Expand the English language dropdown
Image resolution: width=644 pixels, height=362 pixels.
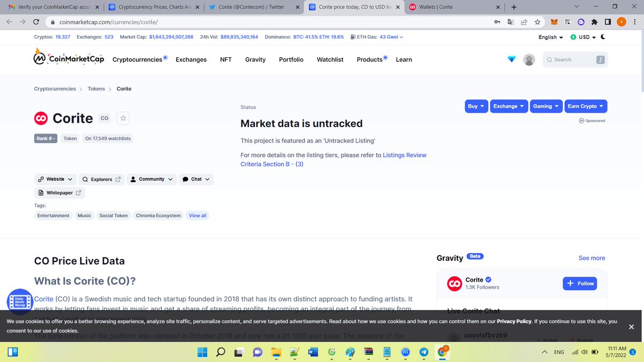(x=551, y=37)
